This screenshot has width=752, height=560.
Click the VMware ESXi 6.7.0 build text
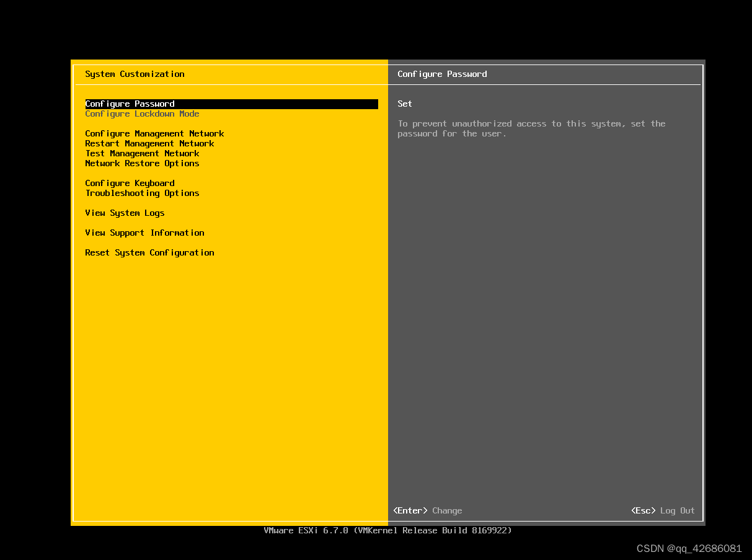pos(387,531)
